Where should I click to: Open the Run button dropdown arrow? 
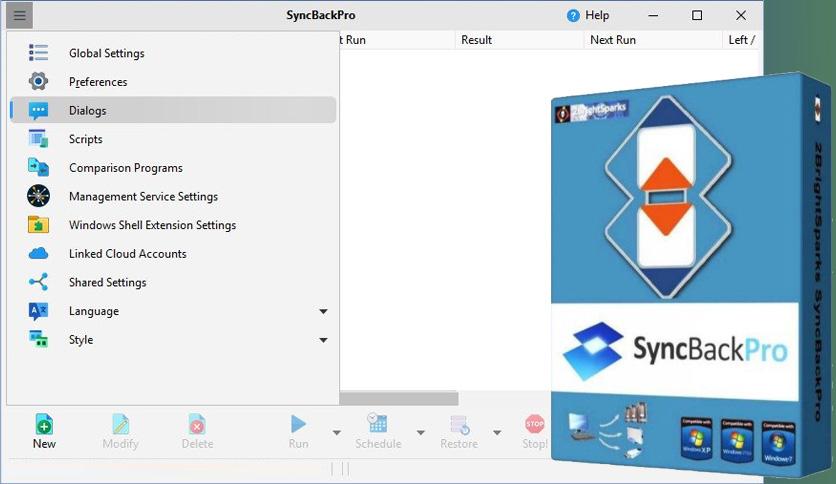(336, 433)
